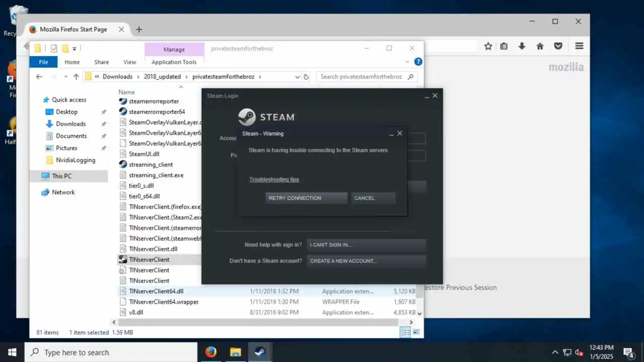
Task: Go to Firefox home page icon
Action: [x=540, y=46]
